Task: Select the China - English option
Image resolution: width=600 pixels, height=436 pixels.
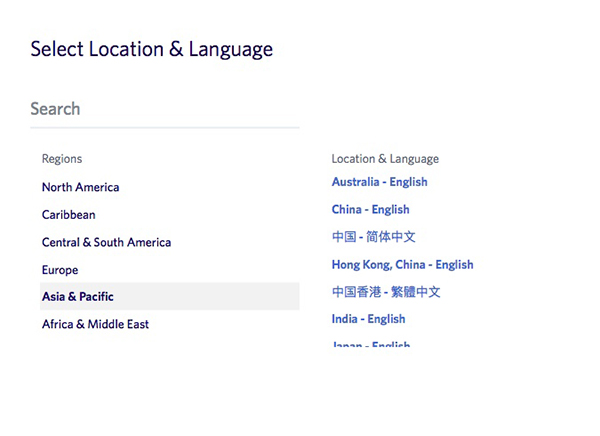Action: pos(370,210)
